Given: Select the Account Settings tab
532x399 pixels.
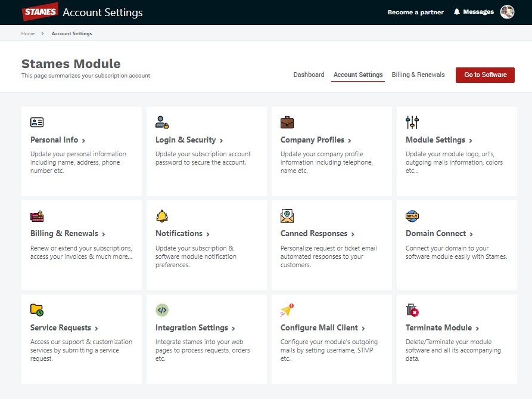Looking at the screenshot, I should [x=358, y=75].
